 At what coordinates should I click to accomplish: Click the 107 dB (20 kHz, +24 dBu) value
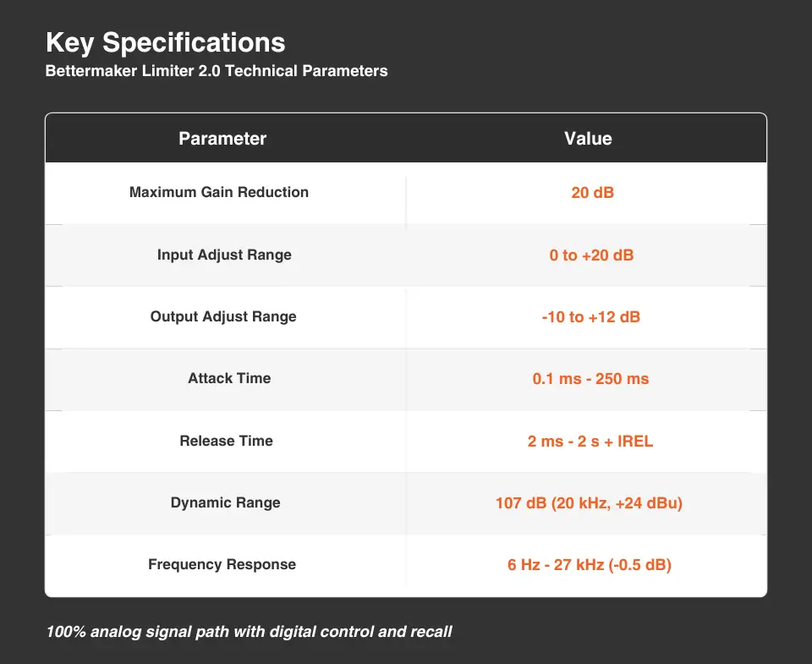[x=589, y=503]
